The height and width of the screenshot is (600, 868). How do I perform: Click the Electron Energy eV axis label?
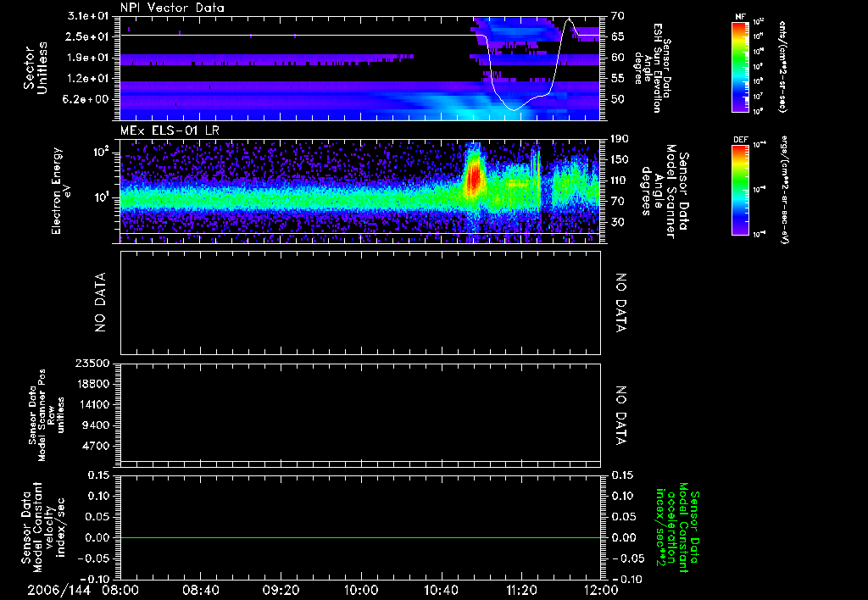[62, 191]
